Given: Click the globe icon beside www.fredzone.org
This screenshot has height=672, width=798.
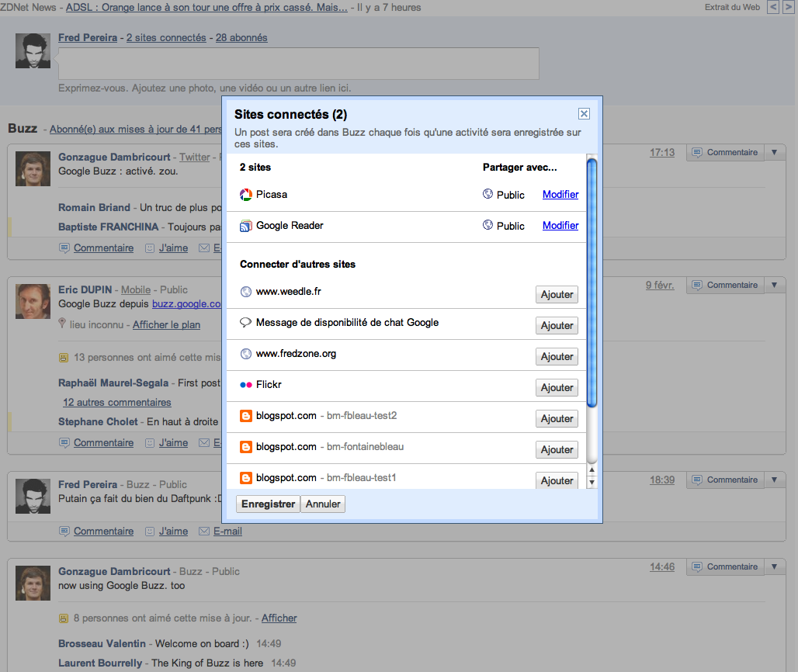Looking at the screenshot, I should pyautogui.click(x=246, y=354).
